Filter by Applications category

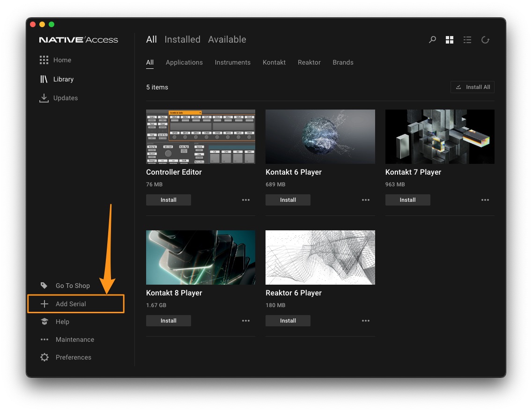pyautogui.click(x=184, y=62)
